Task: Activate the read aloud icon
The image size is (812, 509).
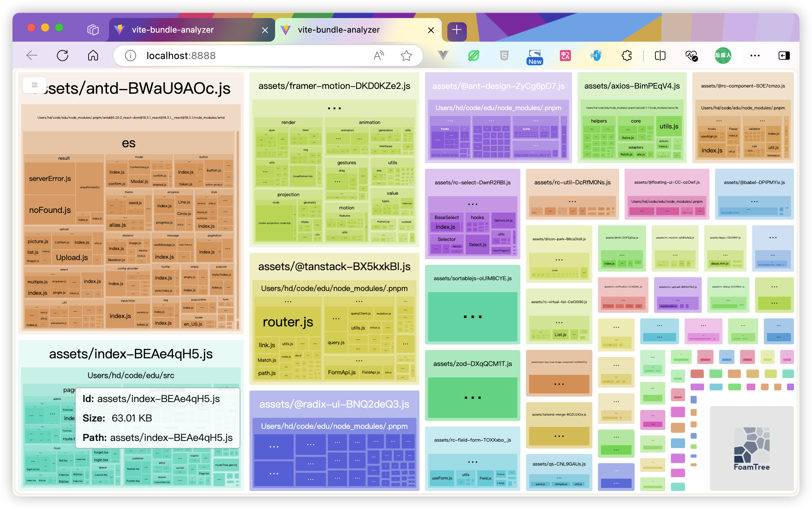Action: pyautogui.click(x=379, y=56)
